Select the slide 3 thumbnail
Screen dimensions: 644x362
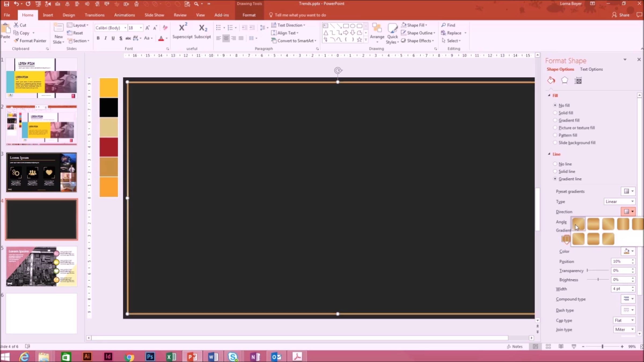pyautogui.click(x=42, y=172)
